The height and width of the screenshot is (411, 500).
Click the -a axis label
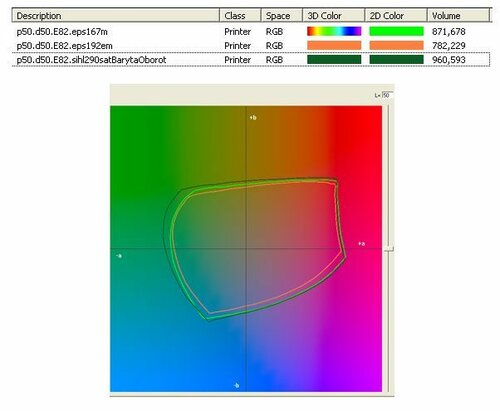(x=119, y=256)
